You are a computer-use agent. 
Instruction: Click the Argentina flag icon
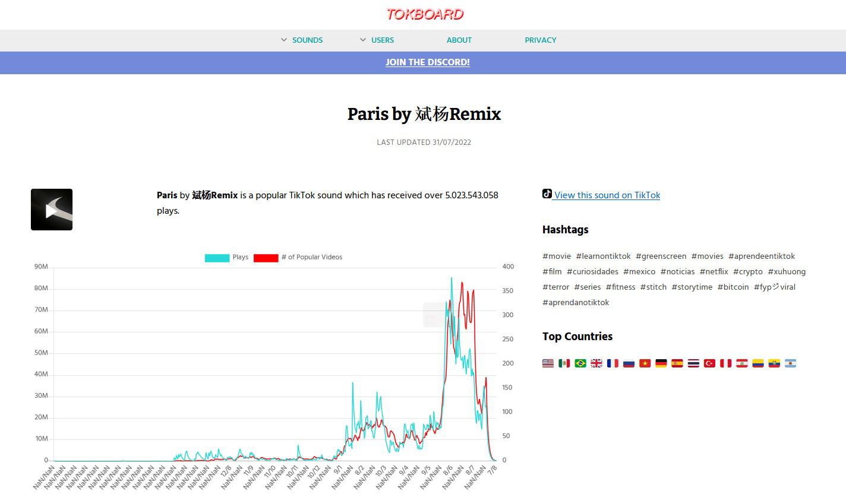click(x=790, y=363)
